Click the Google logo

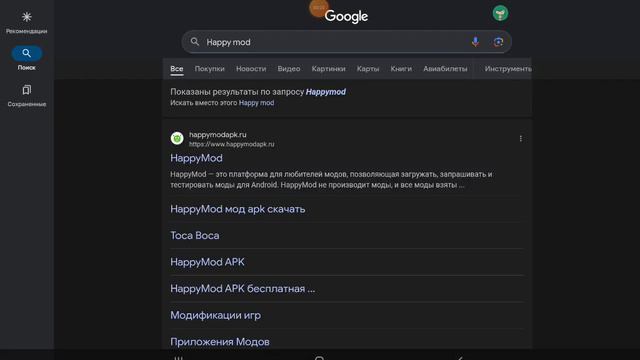pyautogui.click(x=346, y=16)
